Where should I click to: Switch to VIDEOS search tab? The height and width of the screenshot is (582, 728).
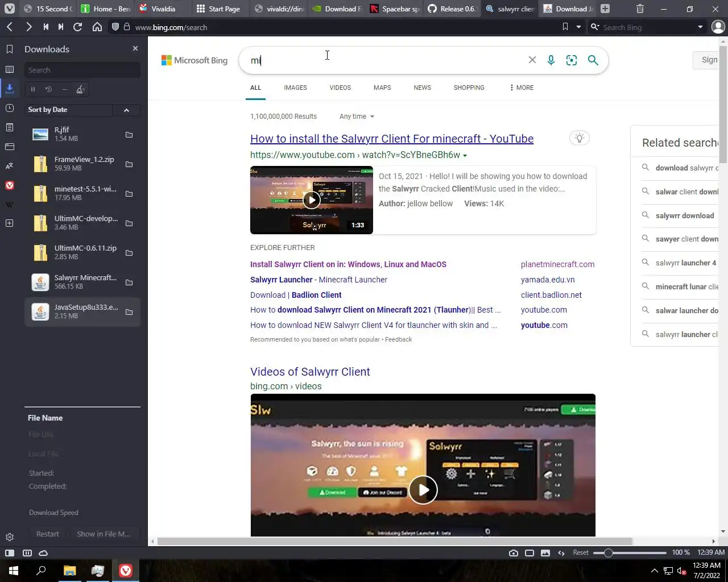(x=340, y=88)
